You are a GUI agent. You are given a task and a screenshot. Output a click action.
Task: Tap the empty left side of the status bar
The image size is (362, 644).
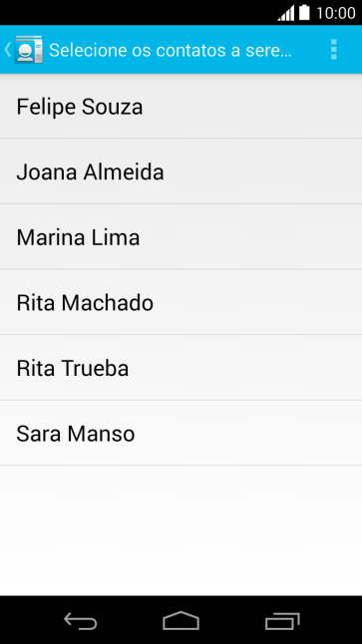click(x=136, y=13)
